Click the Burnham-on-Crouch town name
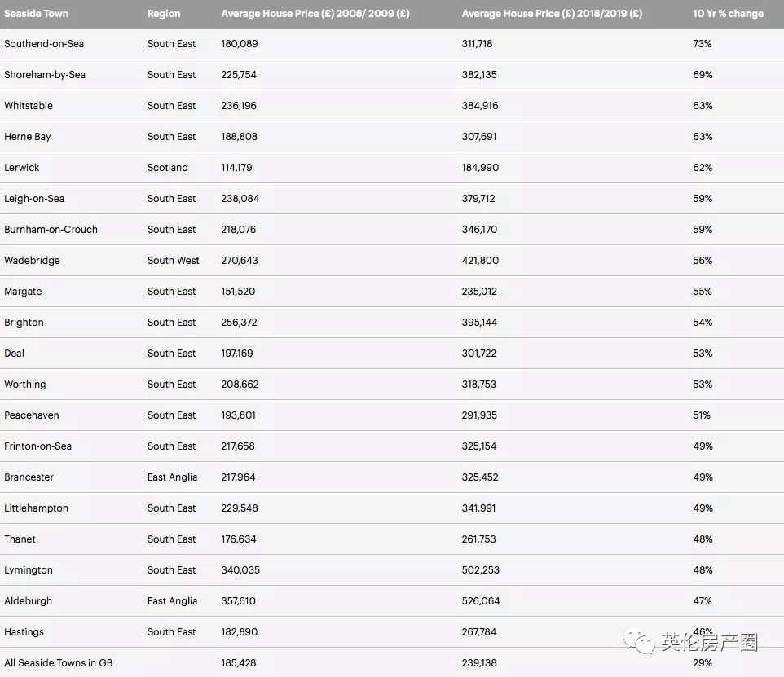The width and height of the screenshot is (784, 677). click(x=51, y=230)
